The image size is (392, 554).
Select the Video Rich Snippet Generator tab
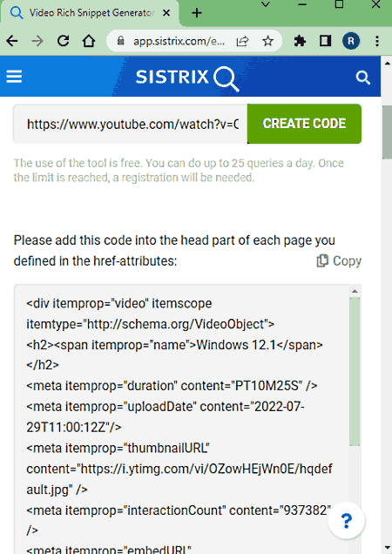click(90, 13)
